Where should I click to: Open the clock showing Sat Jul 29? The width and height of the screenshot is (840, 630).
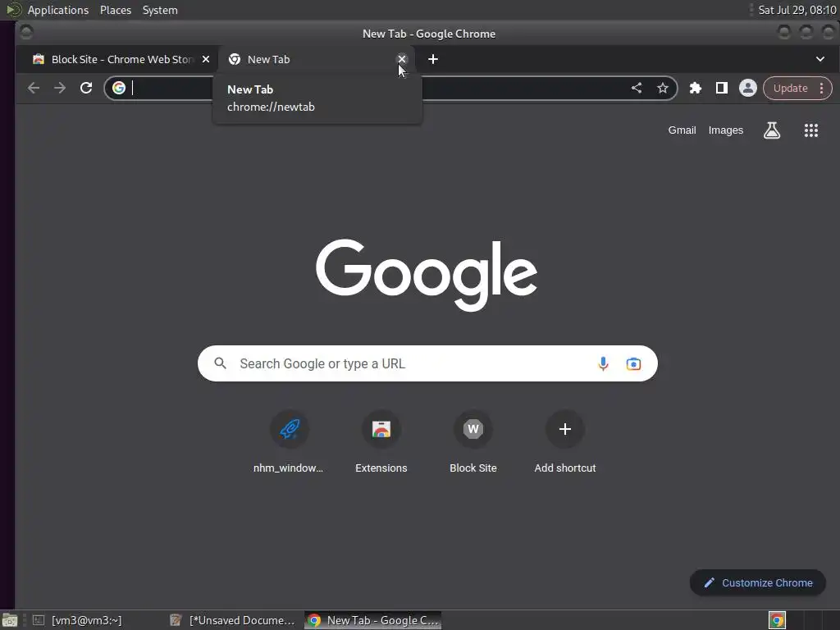pyautogui.click(x=797, y=10)
